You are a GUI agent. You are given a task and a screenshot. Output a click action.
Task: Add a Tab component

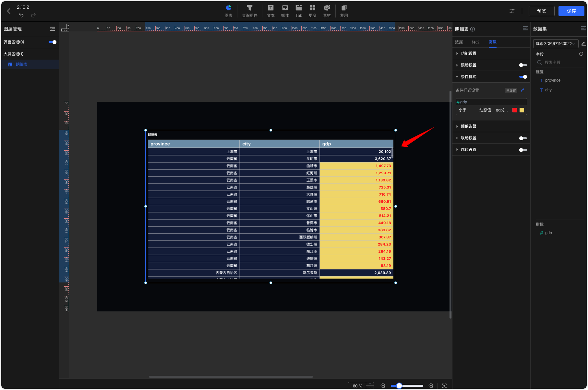tap(299, 11)
